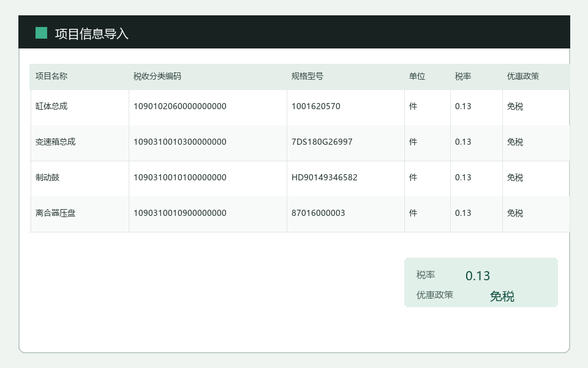588x368 pixels.
Task: Click the unit 件 in 缸体总成 row
Action: pyautogui.click(x=413, y=106)
